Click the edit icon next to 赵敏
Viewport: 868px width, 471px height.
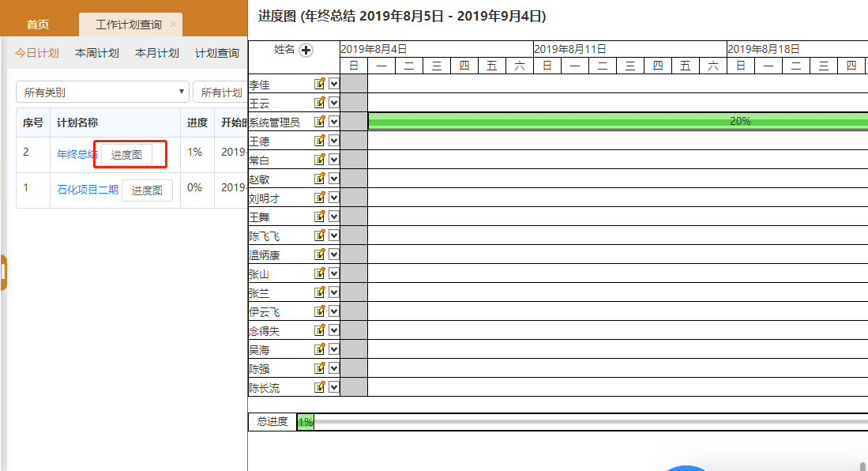[320, 179]
